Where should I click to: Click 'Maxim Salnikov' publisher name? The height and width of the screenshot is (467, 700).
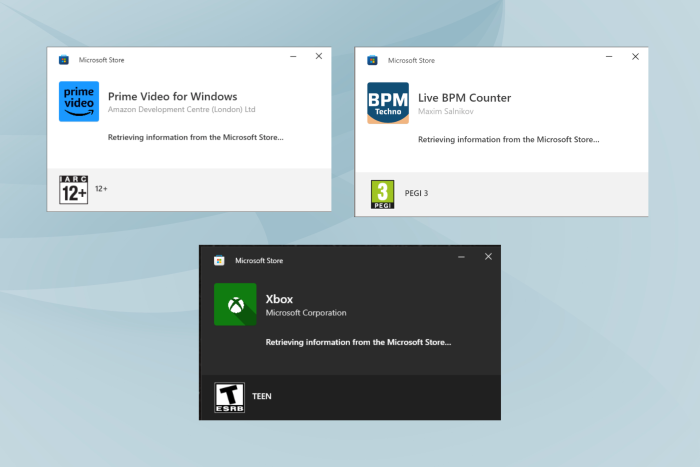446,111
